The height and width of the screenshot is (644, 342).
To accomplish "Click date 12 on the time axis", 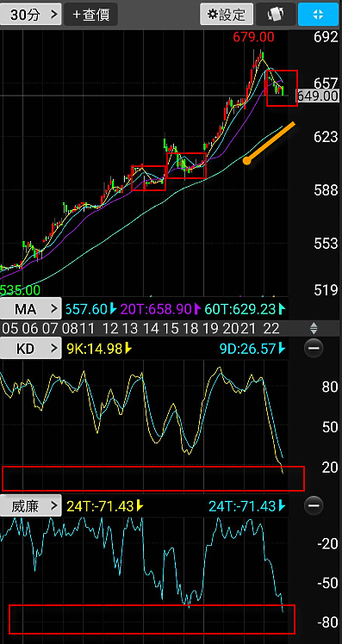I will [110, 329].
